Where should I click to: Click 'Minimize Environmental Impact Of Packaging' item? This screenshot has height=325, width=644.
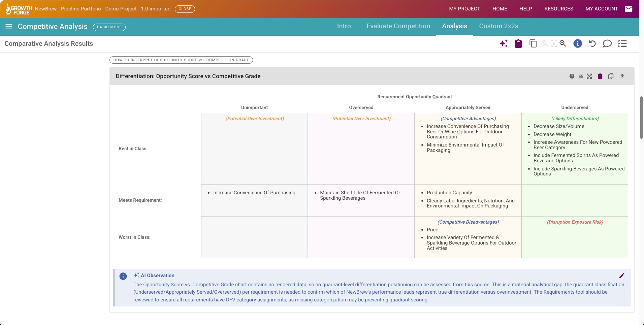pos(465,148)
